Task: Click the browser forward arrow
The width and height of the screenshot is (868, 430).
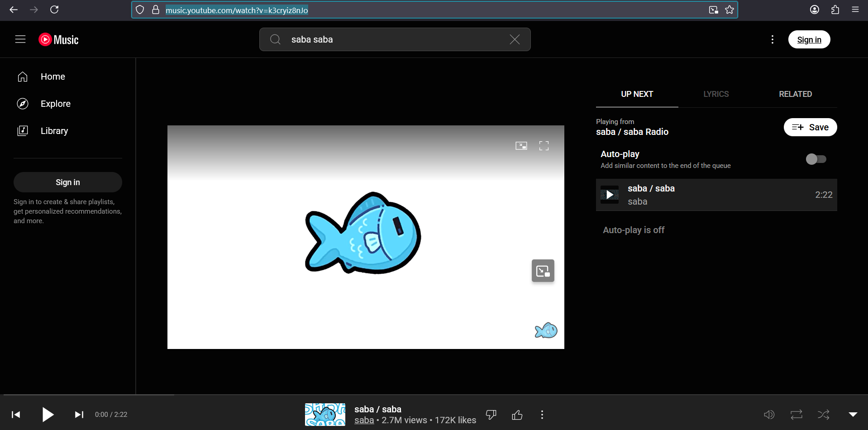Action: tap(34, 10)
